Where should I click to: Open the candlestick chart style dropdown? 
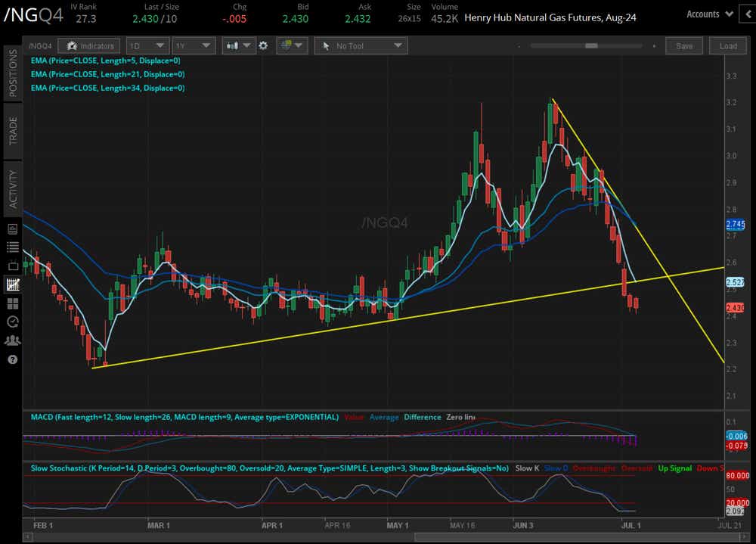pos(239,46)
